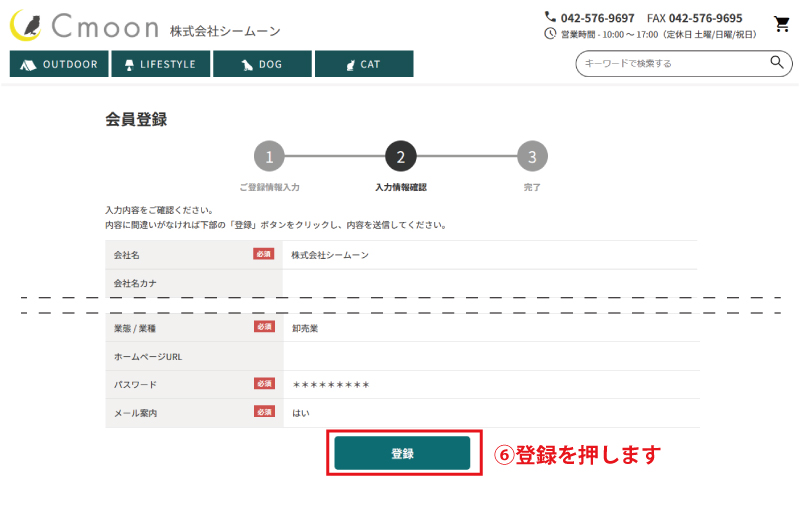The width and height of the screenshot is (800, 530).
Task: Click step 3 circle 完了
Action: [532, 156]
